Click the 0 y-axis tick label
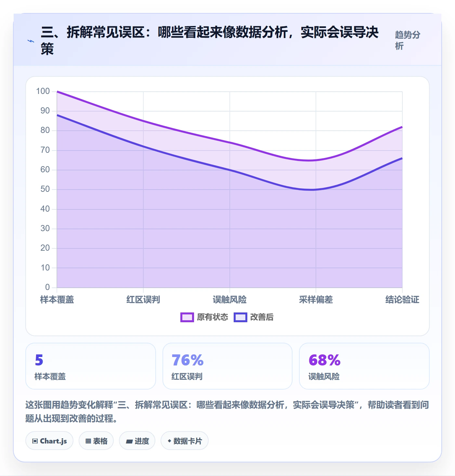Image resolution: width=455 pixels, height=476 pixels. tap(47, 287)
